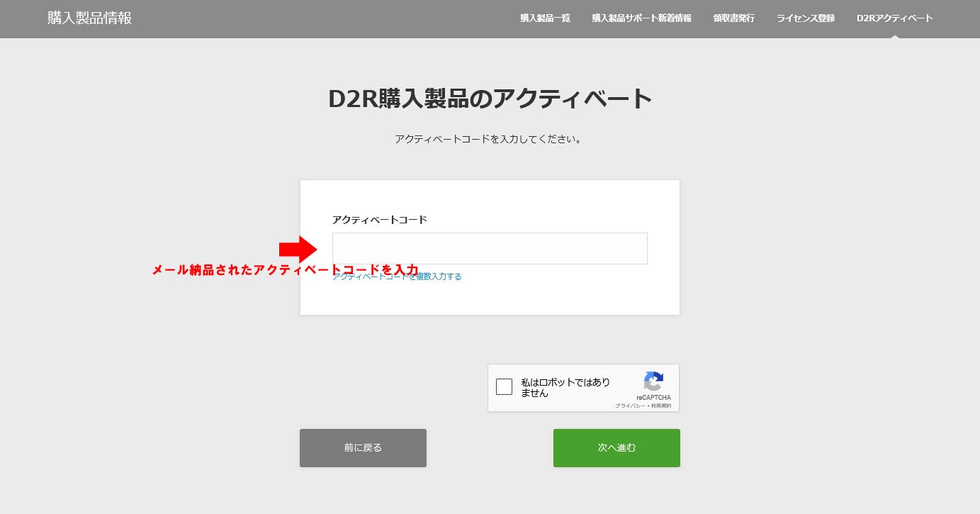The image size is (980, 514).
Task: Open the reCAPTCHA プライバシー link
Action: tap(629, 406)
